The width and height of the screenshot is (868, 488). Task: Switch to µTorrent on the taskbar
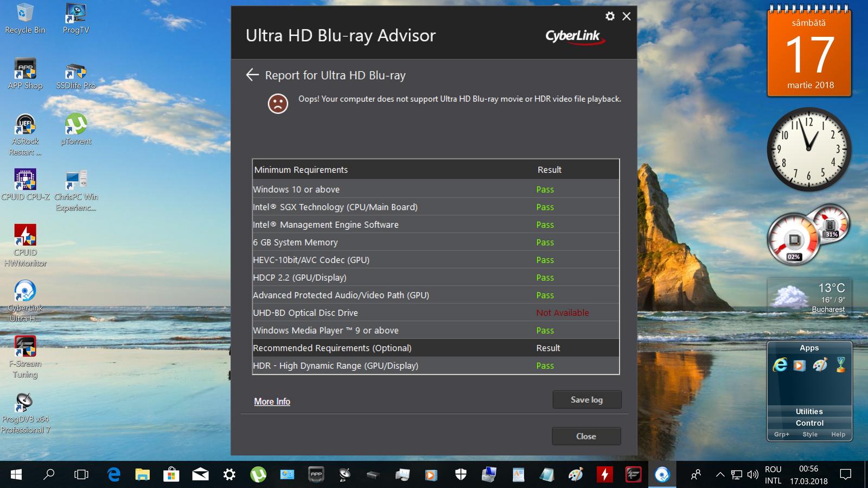[258, 475]
